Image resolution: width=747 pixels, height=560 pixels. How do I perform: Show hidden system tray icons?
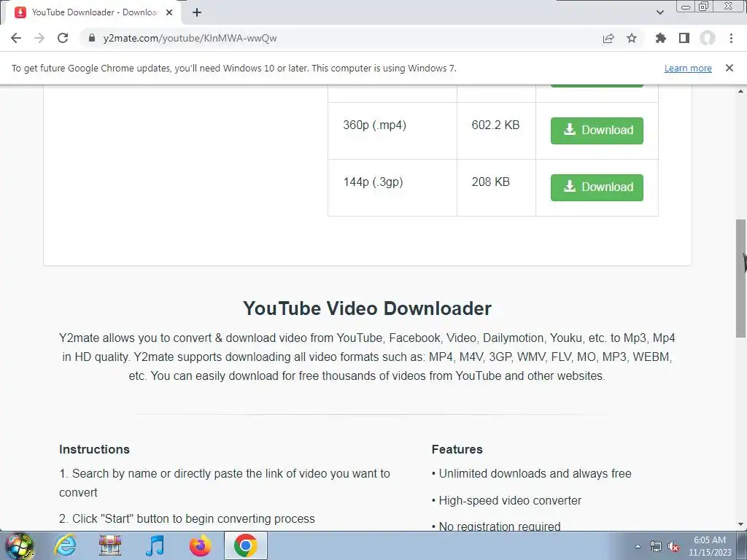click(x=638, y=546)
